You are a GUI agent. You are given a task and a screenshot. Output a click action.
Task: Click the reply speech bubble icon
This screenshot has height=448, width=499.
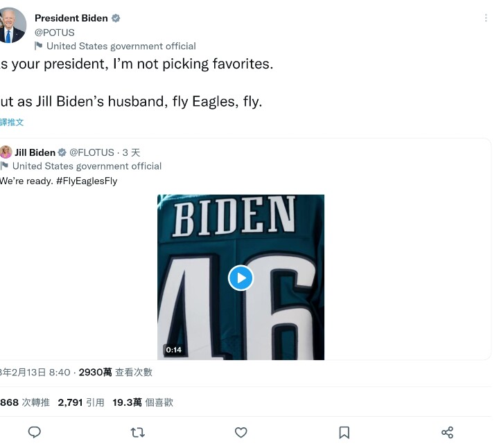(35, 433)
